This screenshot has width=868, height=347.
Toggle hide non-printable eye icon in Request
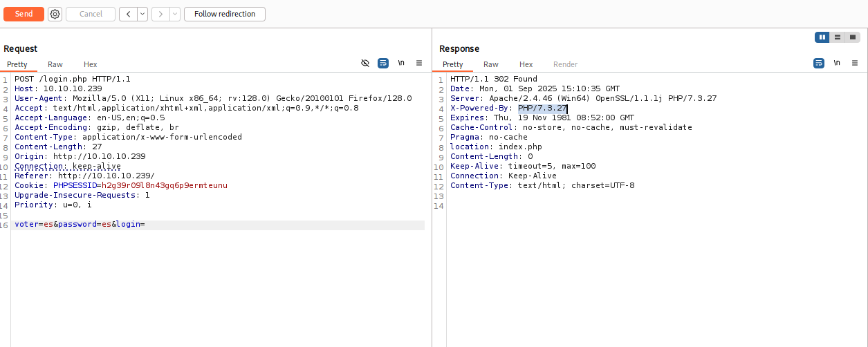(365, 63)
